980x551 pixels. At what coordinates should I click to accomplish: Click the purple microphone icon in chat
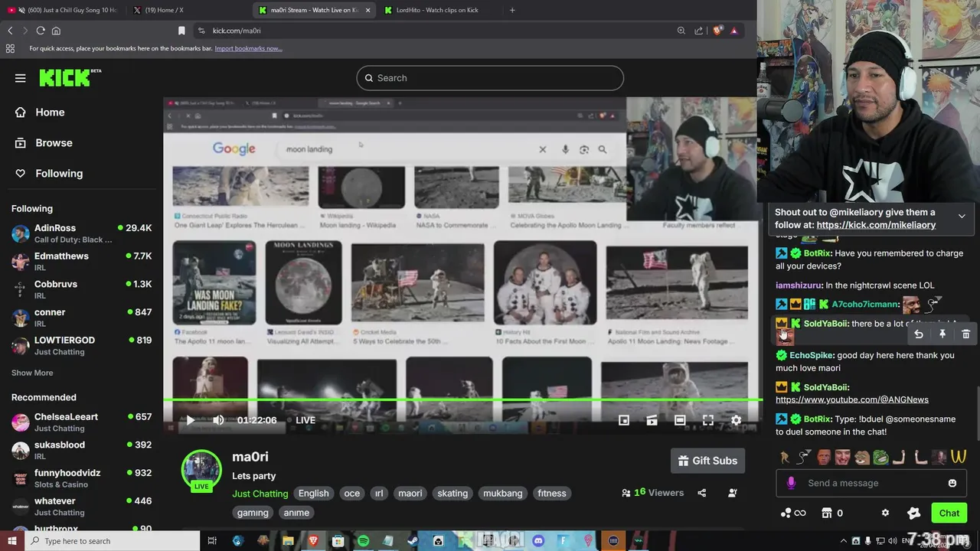click(791, 483)
